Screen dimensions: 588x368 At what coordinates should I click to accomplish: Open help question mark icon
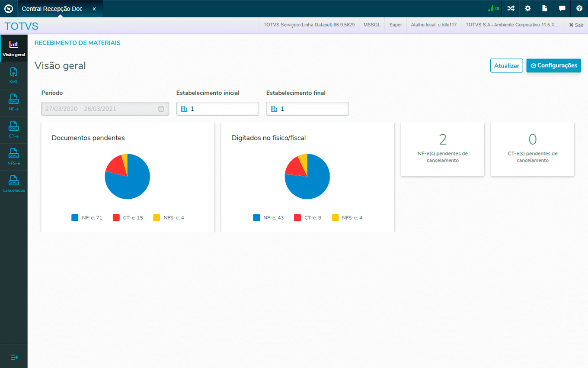[579, 9]
